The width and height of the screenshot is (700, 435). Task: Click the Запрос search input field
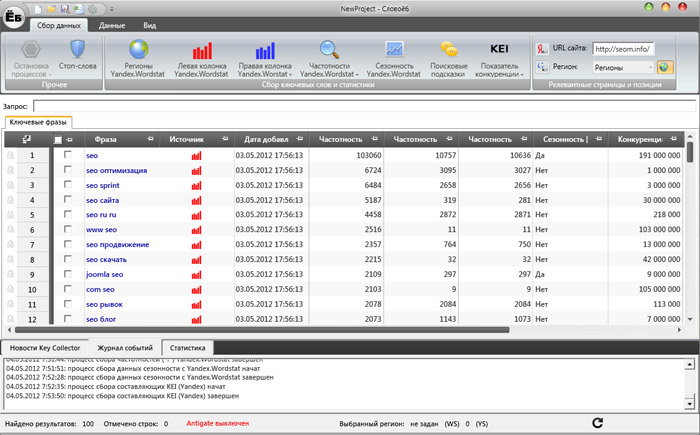360,105
